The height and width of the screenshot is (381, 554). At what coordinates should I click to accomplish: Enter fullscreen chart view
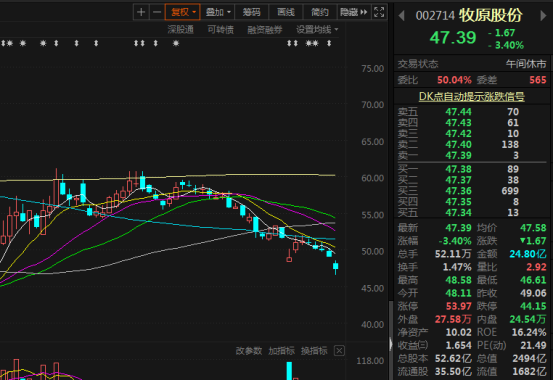coord(379,12)
